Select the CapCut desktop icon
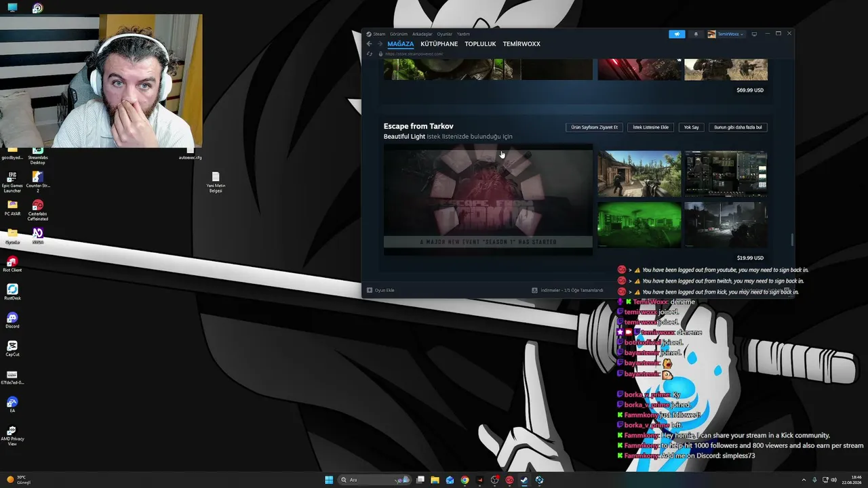 (12, 348)
